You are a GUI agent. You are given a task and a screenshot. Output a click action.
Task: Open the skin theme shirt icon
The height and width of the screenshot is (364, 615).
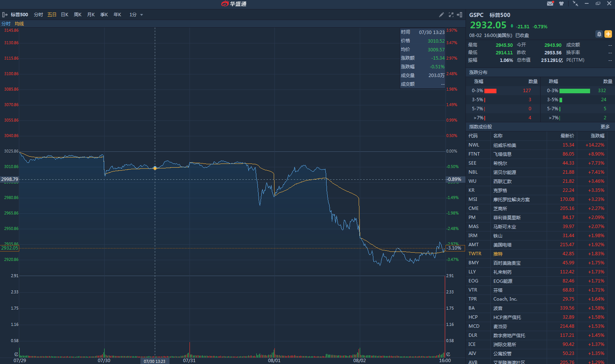(x=561, y=4)
